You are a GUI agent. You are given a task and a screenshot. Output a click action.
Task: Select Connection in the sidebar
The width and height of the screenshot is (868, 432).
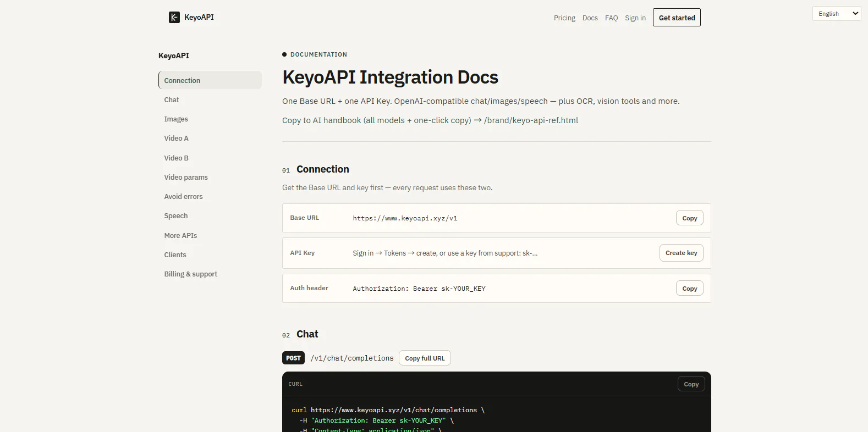[x=210, y=80]
